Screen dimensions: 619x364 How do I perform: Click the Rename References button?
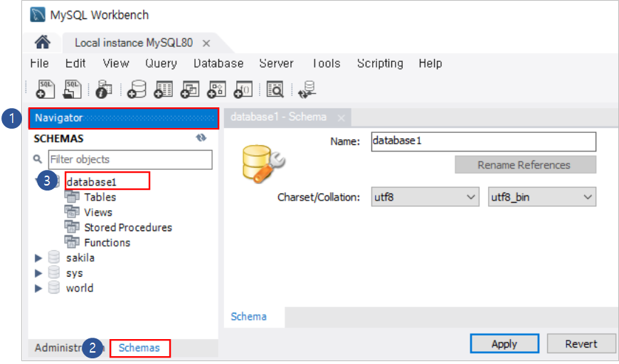[x=526, y=165]
